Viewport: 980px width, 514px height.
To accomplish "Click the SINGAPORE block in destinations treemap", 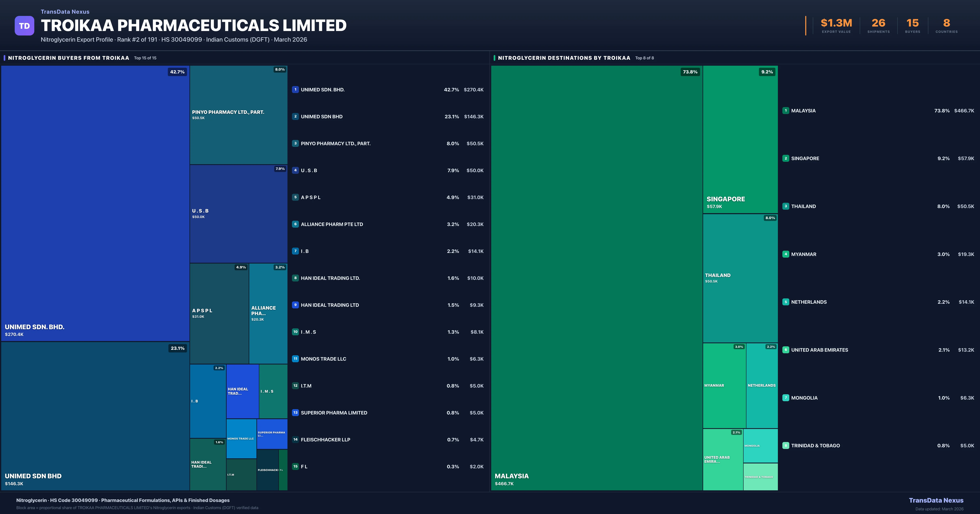I will pyautogui.click(x=739, y=141).
